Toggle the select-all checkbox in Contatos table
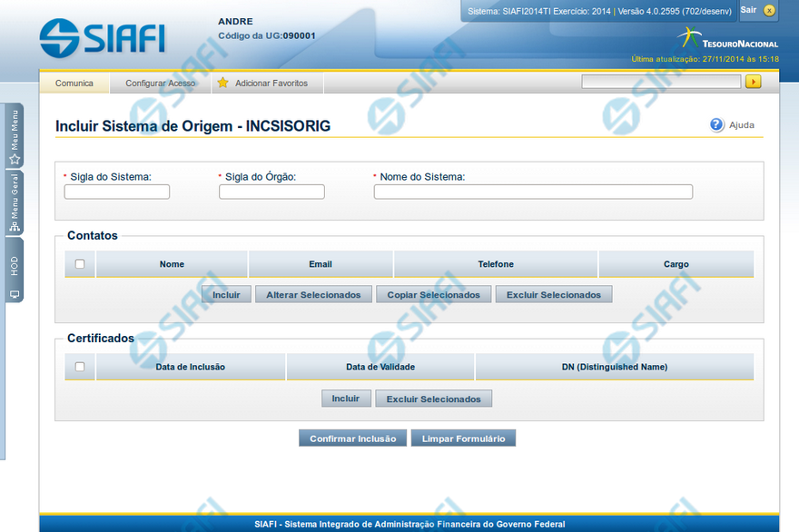 click(x=80, y=264)
